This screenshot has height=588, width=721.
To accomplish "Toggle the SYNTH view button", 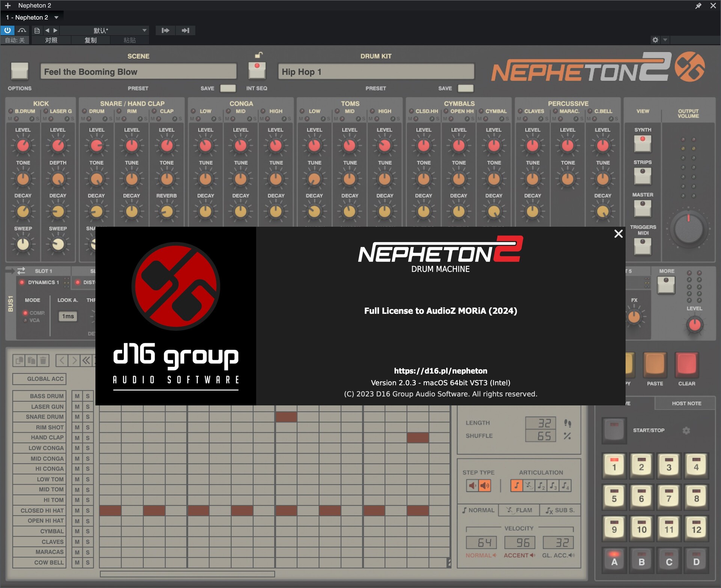I will point(643,144).
